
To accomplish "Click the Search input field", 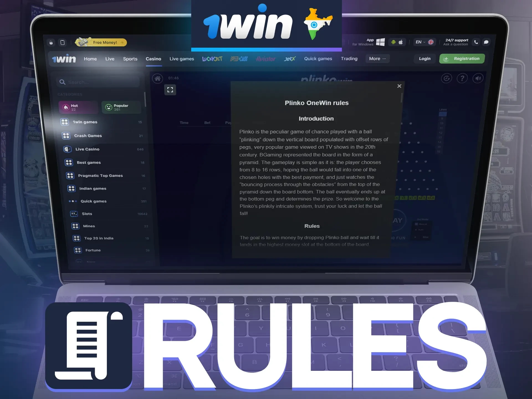I will click(101, 82).
